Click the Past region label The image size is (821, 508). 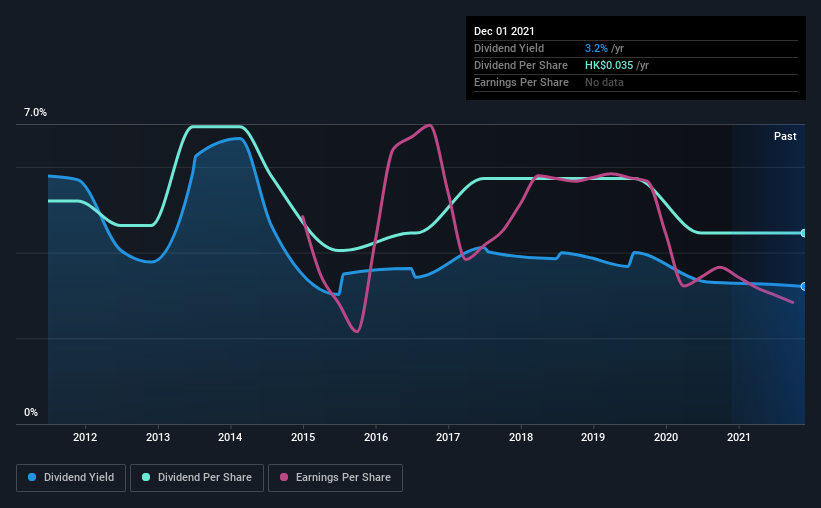click(x=785, y=136)
